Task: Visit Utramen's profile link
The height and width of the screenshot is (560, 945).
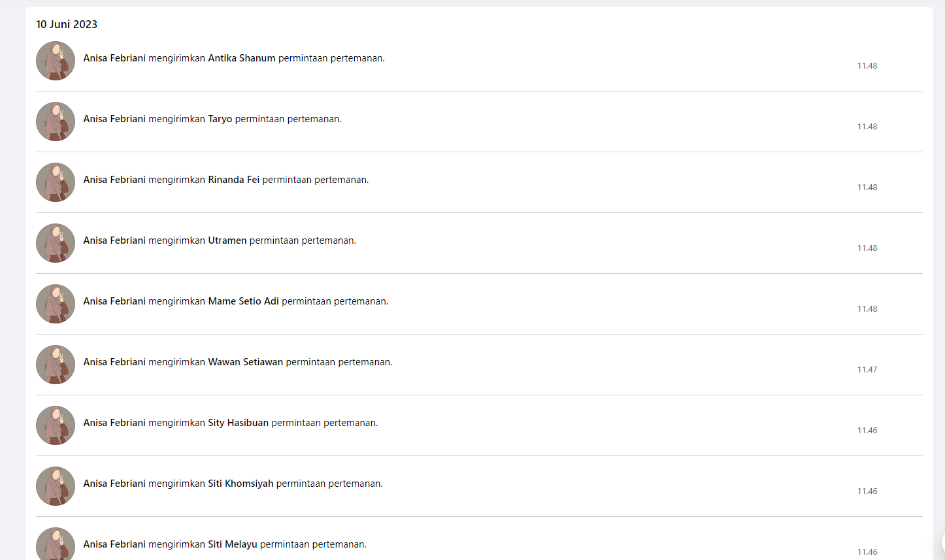Action: [227, 240]
